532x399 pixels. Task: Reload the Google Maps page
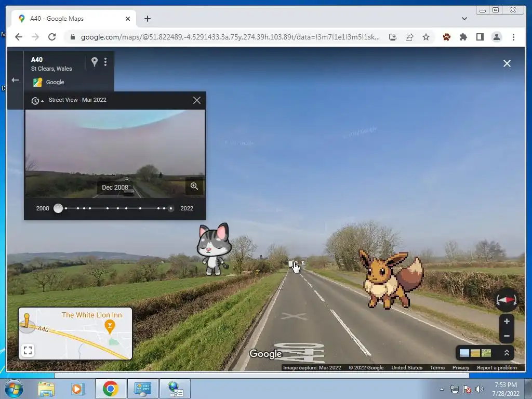pyautogui.click(x=52, y=37)
